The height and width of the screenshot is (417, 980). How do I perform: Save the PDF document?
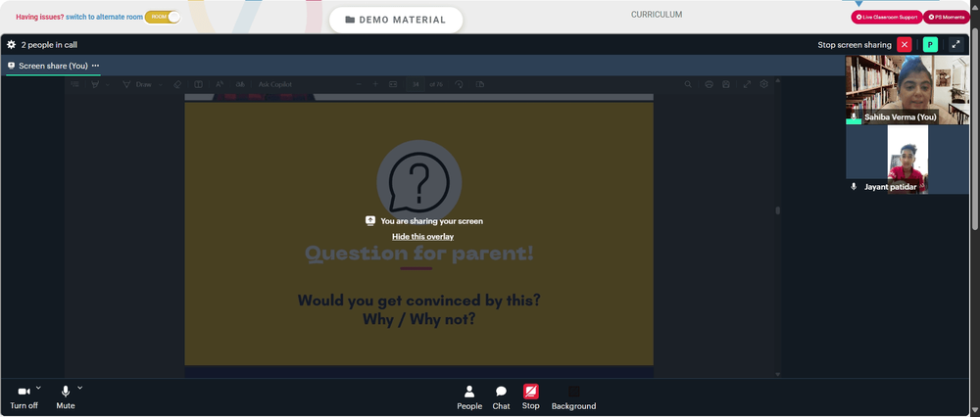tap(725, 84)
